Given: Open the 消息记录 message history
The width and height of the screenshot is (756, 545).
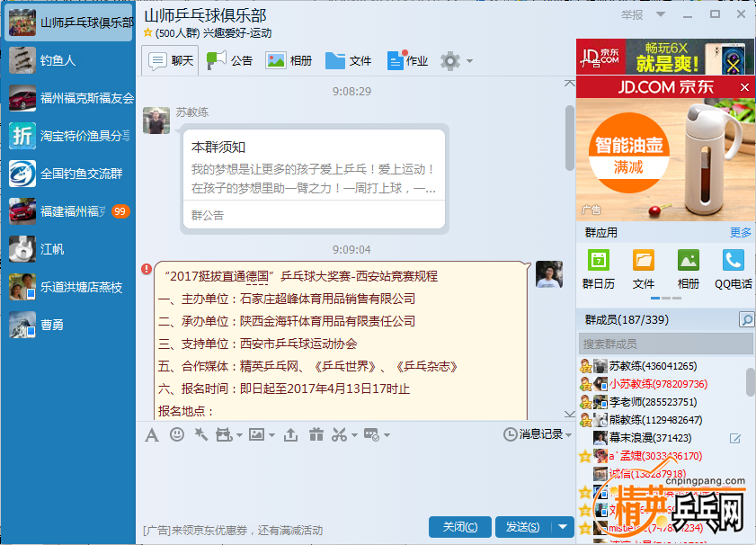Looking at the screenshot, I should (x=534, y=434).
